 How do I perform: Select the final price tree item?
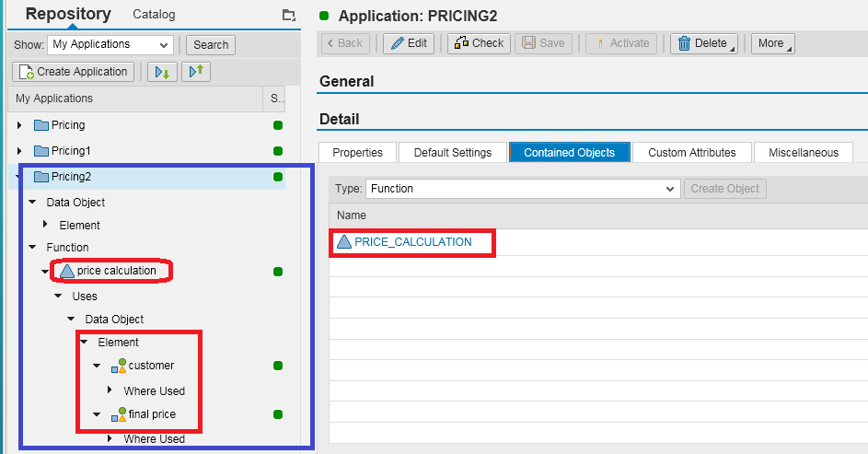pyautogui.click(x=152, y=414)
